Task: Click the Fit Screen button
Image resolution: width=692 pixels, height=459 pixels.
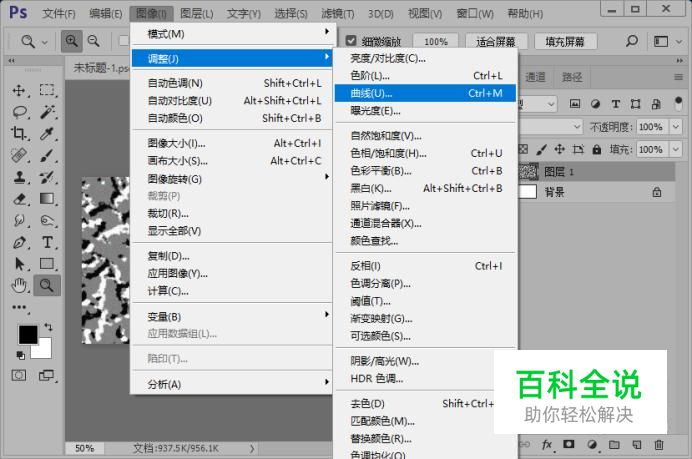Action: 496,41
